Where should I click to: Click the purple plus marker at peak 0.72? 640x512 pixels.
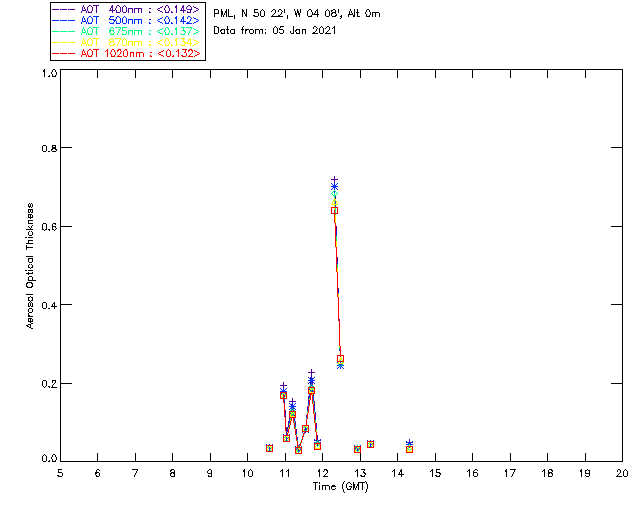tap(334, 180)
